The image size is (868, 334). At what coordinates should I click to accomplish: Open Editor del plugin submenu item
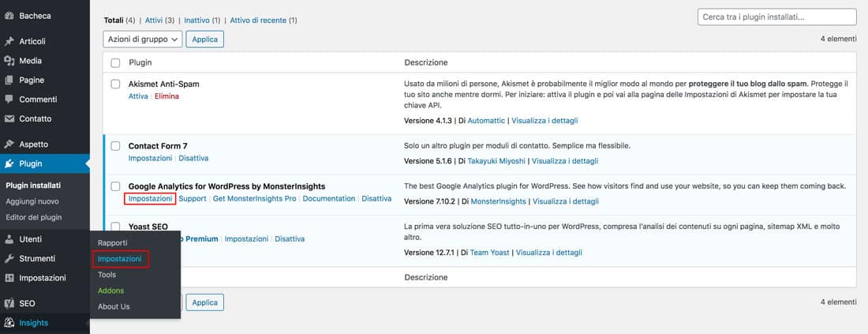[34, 218]
